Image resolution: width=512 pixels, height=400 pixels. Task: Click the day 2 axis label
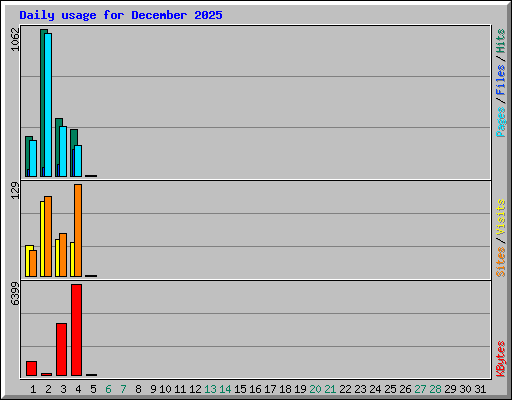point(48,389)
